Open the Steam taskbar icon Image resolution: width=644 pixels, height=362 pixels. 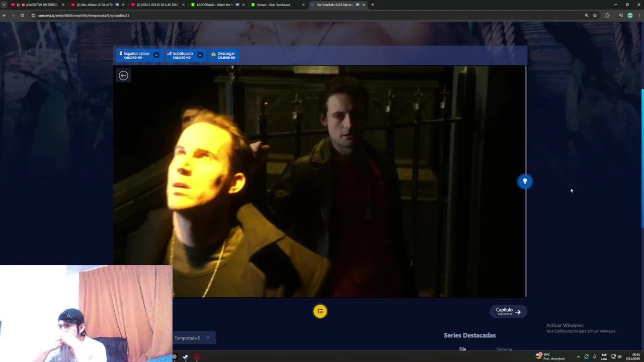pyautogui.click(x=185, y=357)
